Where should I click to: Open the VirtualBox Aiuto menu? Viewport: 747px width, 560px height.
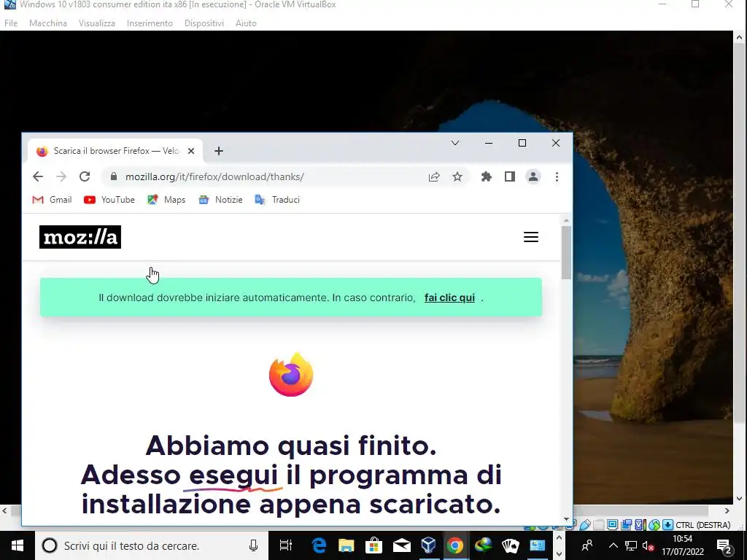[x=246, y=23]
